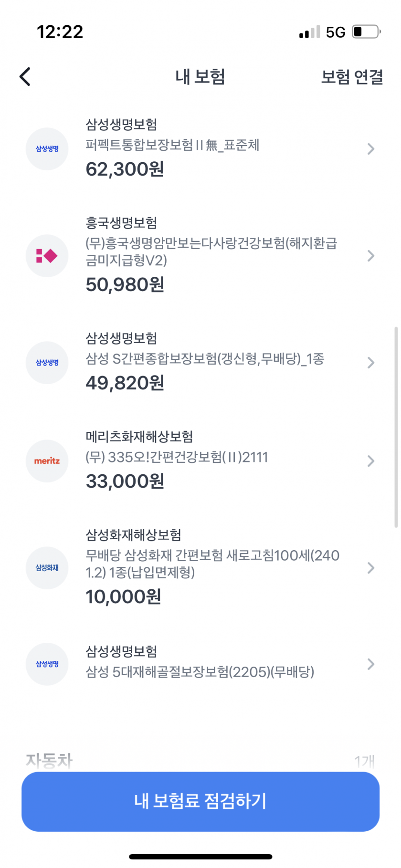Tap Samsung Life logo beside 퍼펙트통합보장보험

click(47, 149)
